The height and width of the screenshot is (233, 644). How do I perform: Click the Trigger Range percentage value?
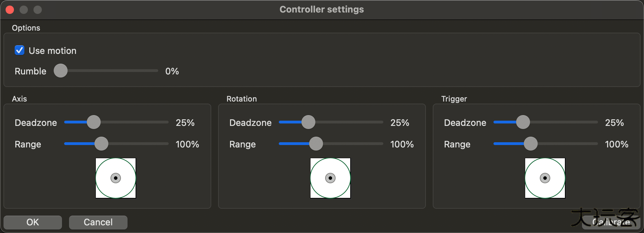616,144
